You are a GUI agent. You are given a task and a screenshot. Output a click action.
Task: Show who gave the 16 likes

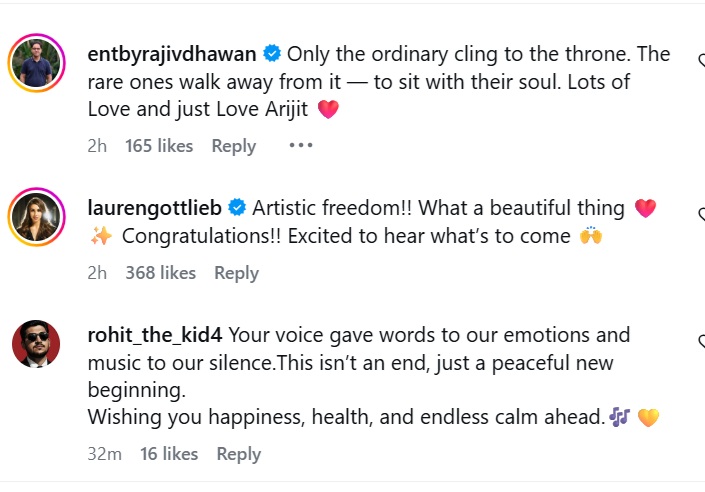click(169, 454)
